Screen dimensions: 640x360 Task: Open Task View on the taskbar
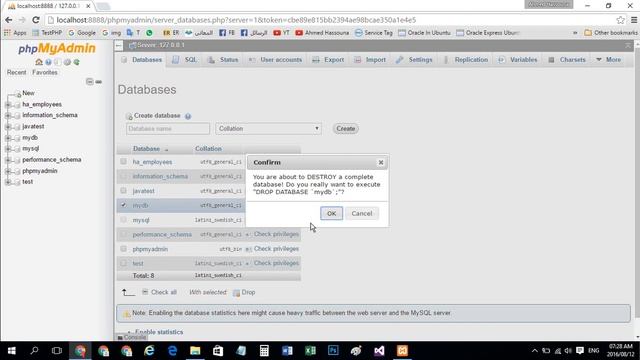57,351
